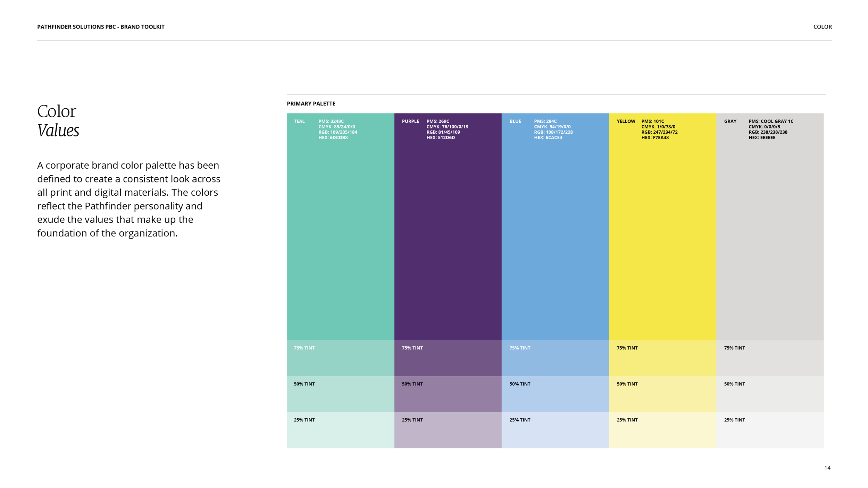Select the Teal primary color swatch
The width and height of the screenshot is (868, 488).
[x=340, y=226]
